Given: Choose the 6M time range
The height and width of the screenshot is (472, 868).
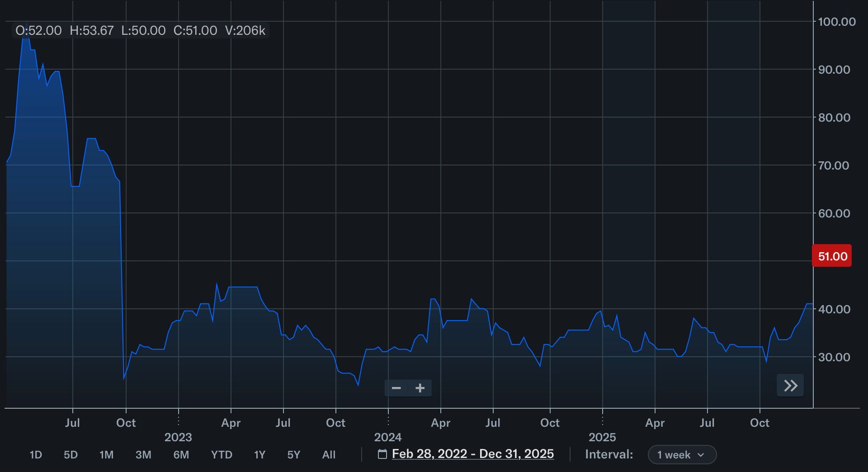Looking at the screenshot, I should point(181,455).
